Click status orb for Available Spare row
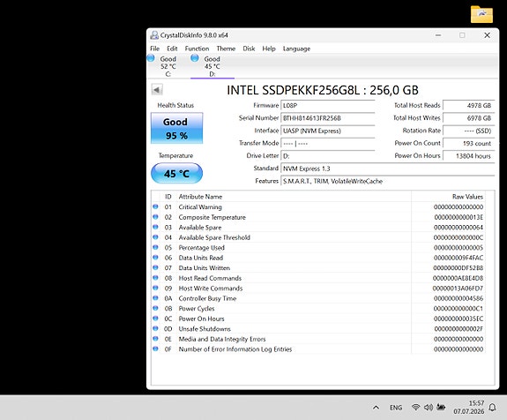Viewport: 507px width, 420px height. (155, 227)
